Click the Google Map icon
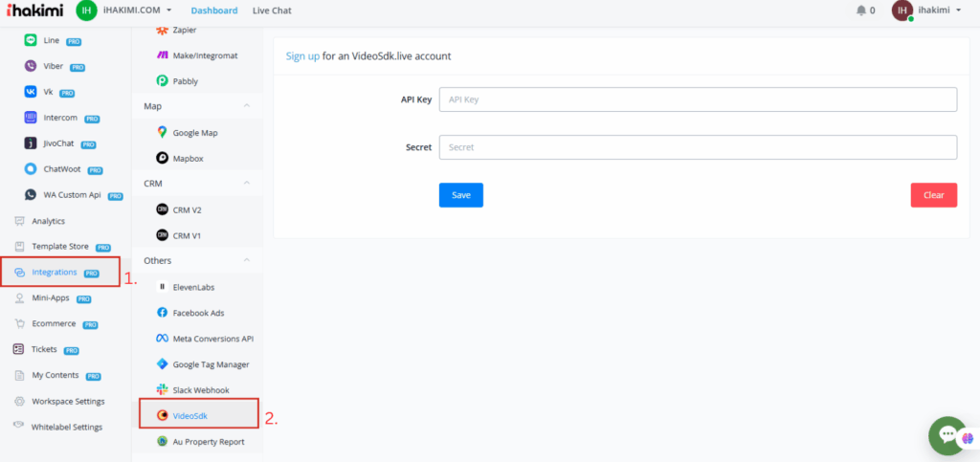The height and width of the screenshot is (462, 980). (162, 132)
